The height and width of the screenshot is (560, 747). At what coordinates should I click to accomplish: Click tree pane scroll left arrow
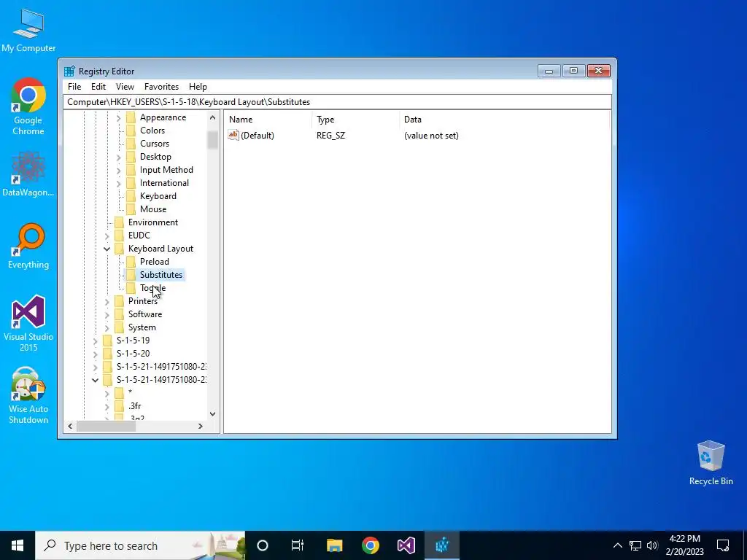tap(70, 426)
